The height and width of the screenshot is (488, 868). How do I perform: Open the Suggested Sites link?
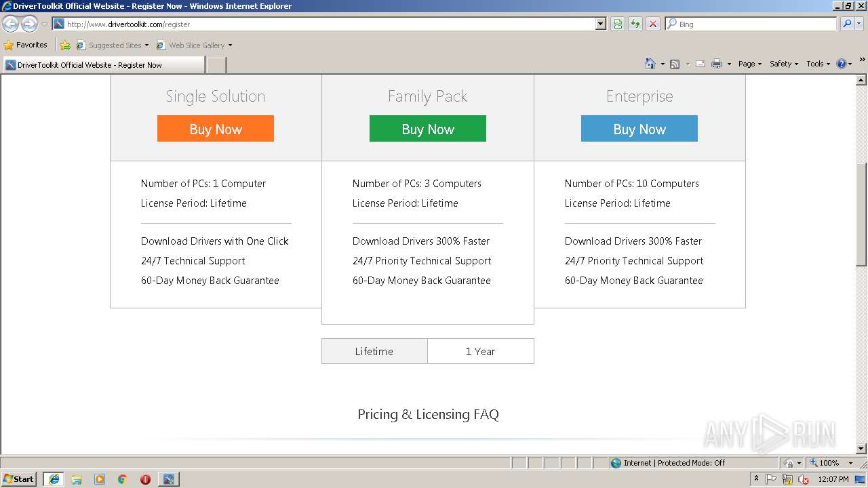(112, 45)
